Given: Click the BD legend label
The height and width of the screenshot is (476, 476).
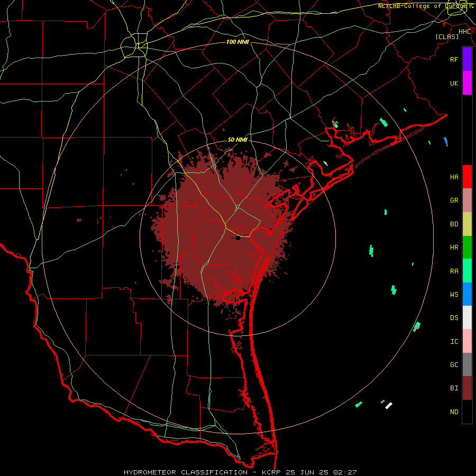Looking at the screenshot, I should point(454,224).
